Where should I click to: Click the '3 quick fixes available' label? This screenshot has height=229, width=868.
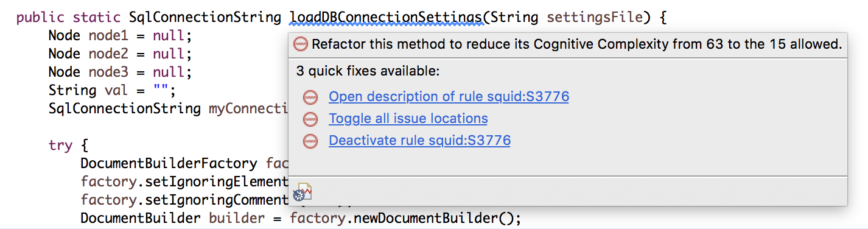(368, 71)
